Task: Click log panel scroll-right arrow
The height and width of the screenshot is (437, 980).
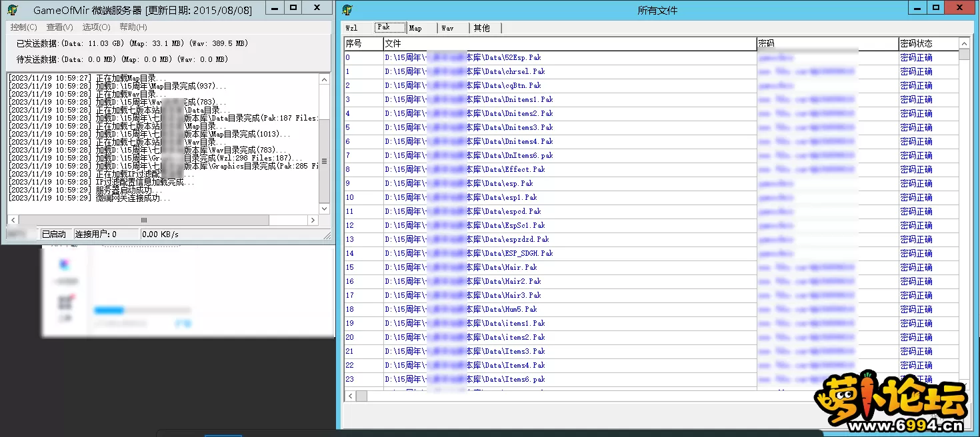Action: pos(313,220)
